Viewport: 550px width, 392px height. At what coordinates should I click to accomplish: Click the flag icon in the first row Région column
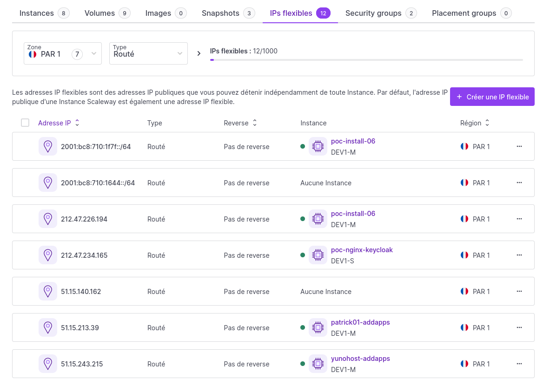point(464,146)
